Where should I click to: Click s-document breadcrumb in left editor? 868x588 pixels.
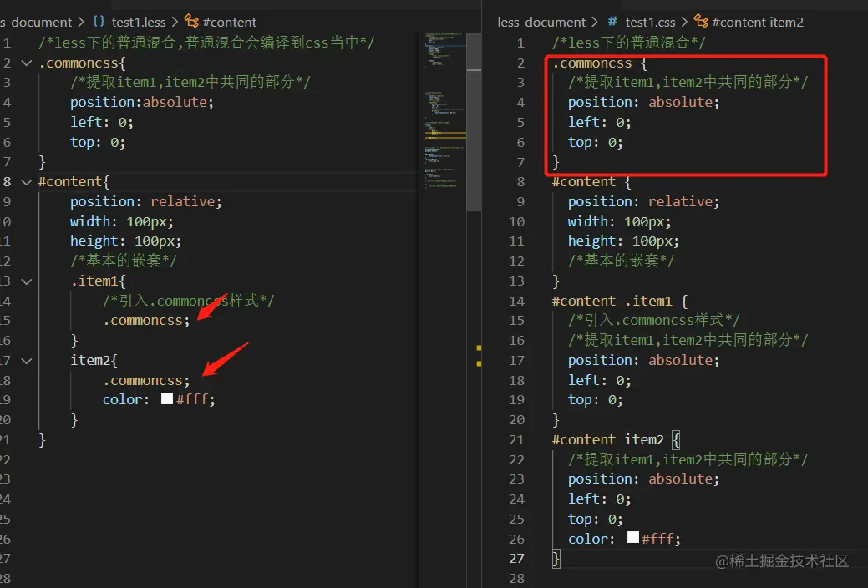tap(36, 23)
